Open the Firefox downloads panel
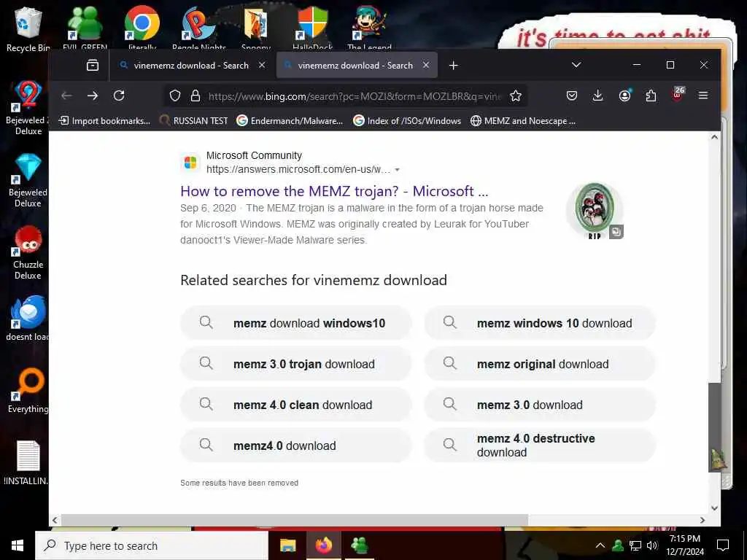Screen dimensions: 747x560 [x=597, y=96]
